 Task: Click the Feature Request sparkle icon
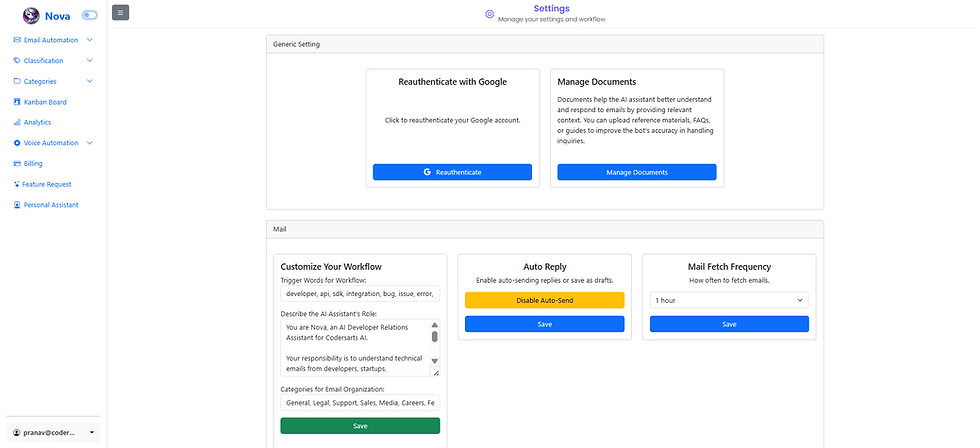17,184
